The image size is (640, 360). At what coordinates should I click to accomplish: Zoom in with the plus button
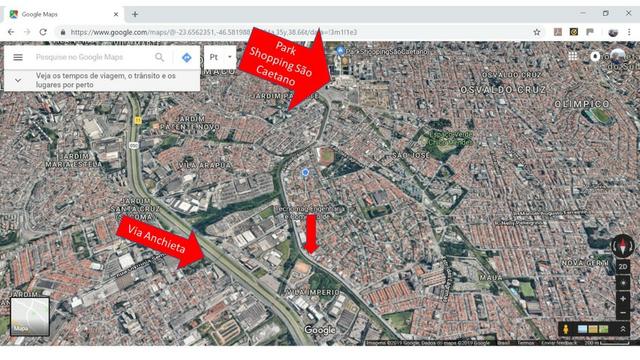click(x=622, y=299)
